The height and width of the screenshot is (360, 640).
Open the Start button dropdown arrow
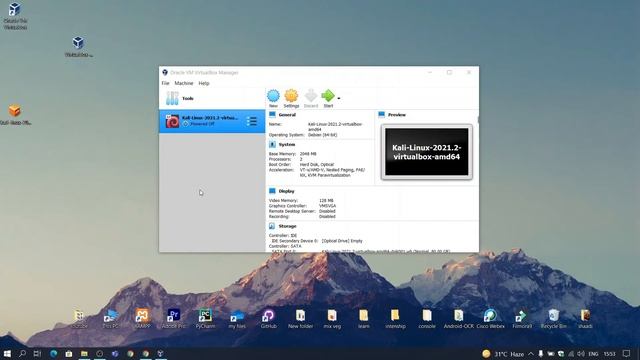tap(339, 98)
